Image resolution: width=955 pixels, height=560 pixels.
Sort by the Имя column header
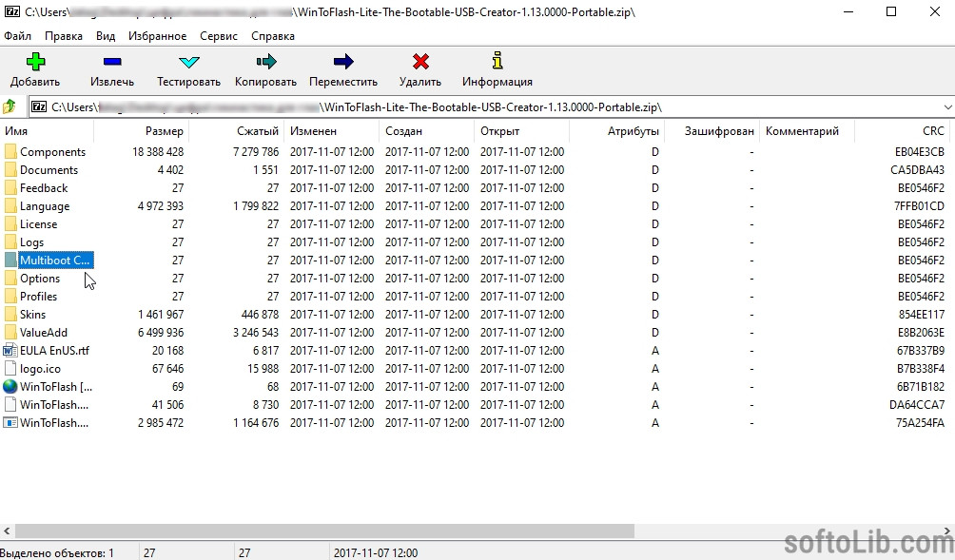[47, 131]
